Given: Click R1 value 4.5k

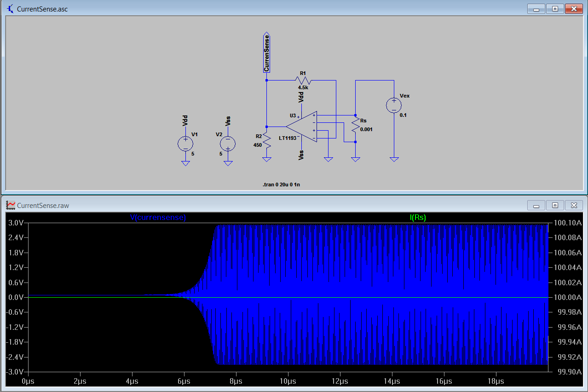Looking at the screenshot, I should point(303,87).
